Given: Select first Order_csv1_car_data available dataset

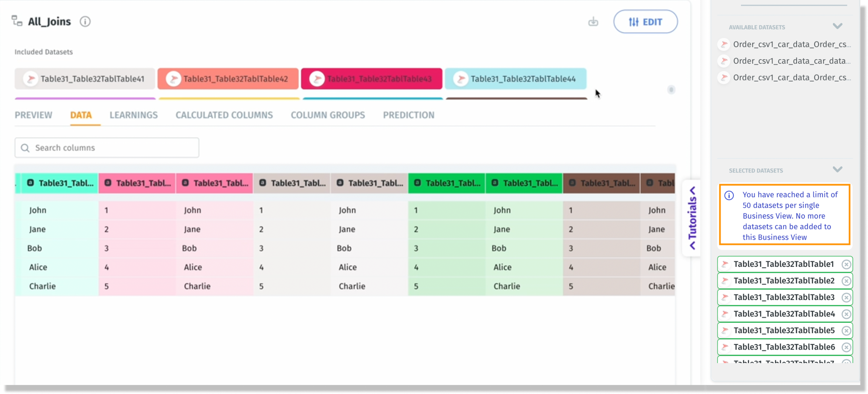Looking at the screenshot, I should coord(791,44).
